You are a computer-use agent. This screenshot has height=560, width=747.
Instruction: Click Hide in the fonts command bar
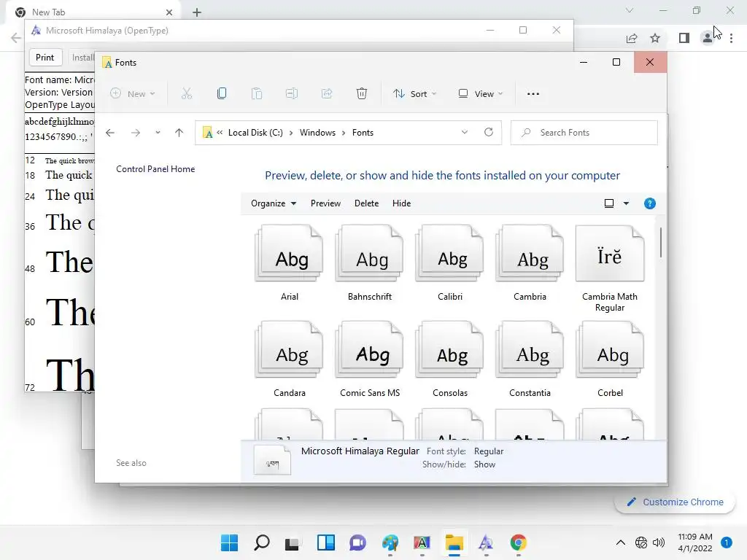click(x=402, y=203)
